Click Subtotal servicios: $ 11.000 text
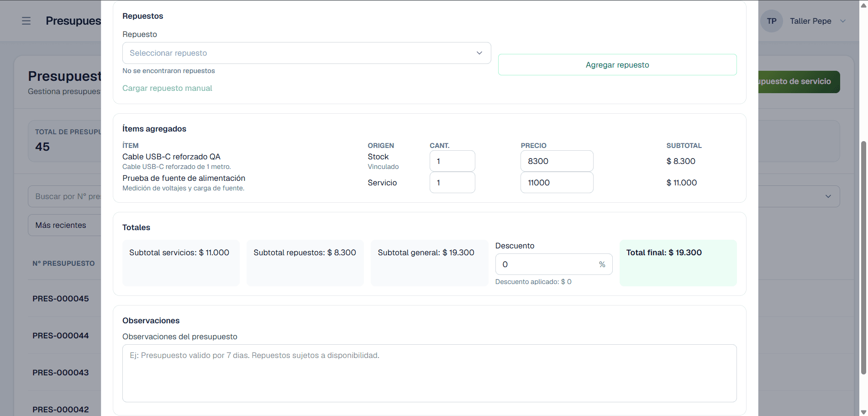Viewport: 868px width, 416px height. pos(179,253)
